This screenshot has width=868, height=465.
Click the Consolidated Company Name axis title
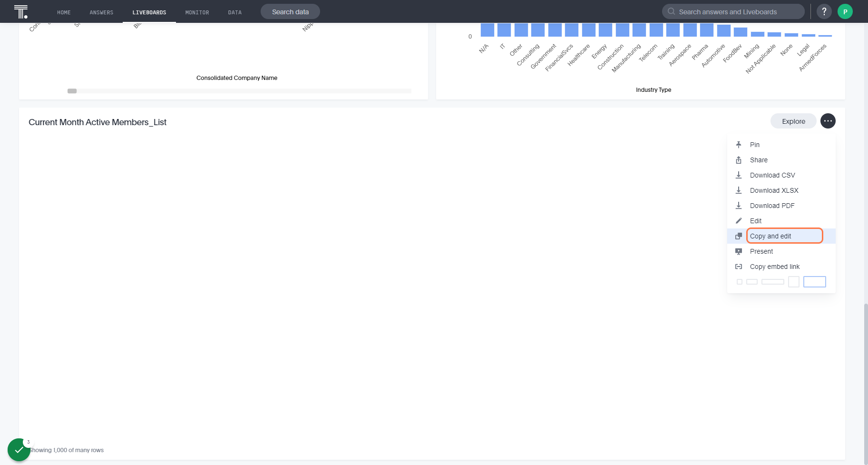tap(237, 78)
